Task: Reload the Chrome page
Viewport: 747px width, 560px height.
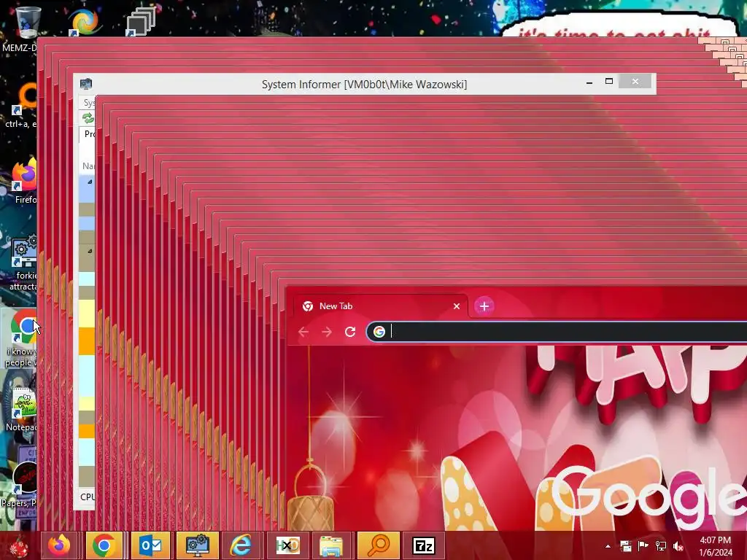Action: point(350,332)
